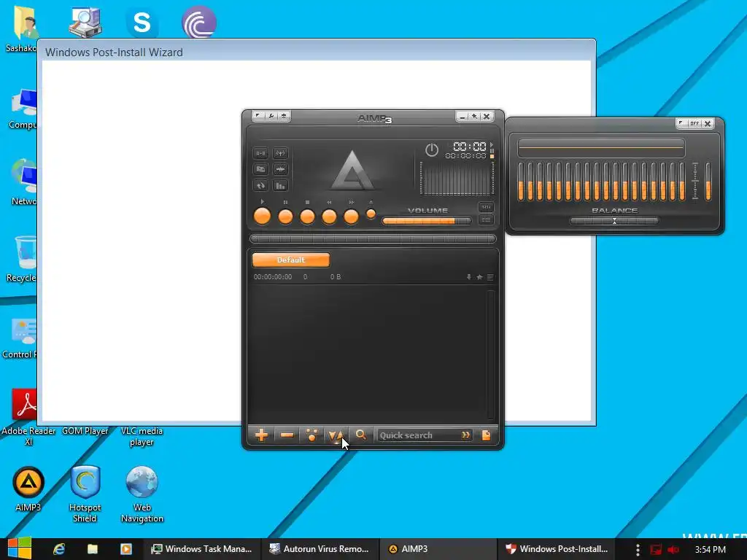This screenshot has height=560, width=747.
Task: Toggle the repeat playlist button
Action: (x=260, y=185)
